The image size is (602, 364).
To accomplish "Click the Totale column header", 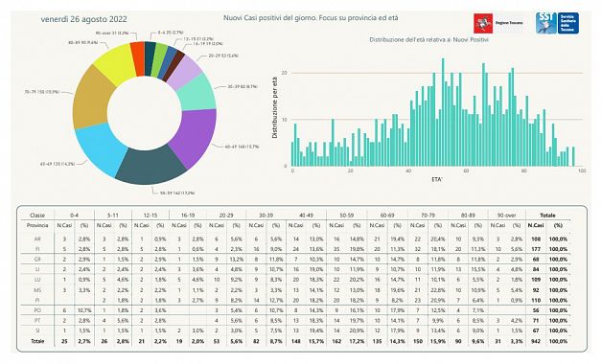I will tap(548, 216).
